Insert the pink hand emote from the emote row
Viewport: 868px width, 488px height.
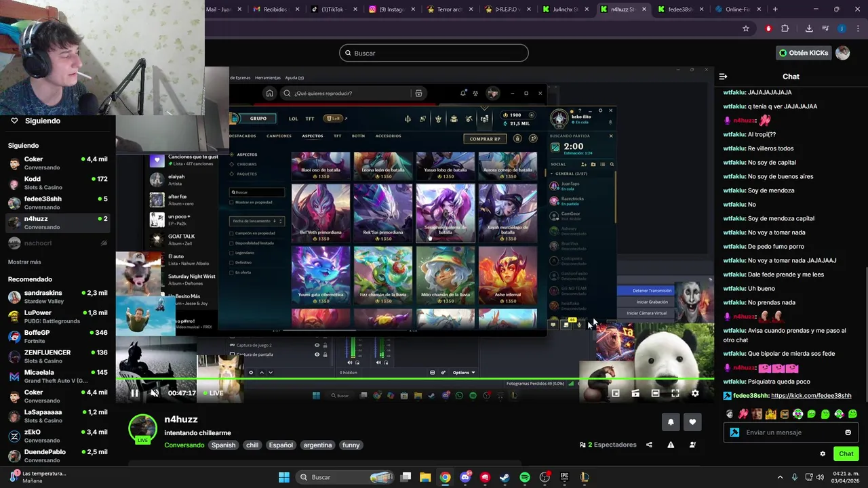tap(743, 413)
